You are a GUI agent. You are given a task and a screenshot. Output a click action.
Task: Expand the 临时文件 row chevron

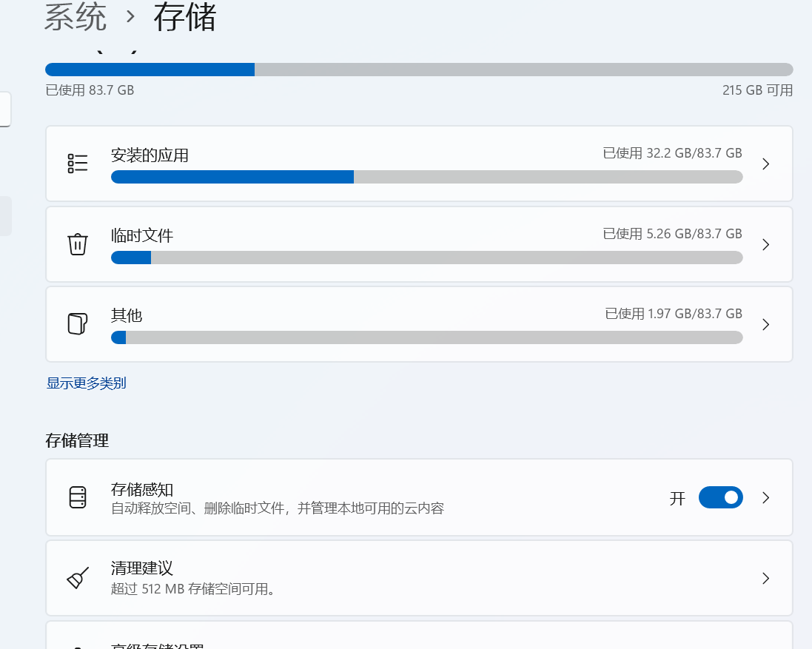(766, 244)
